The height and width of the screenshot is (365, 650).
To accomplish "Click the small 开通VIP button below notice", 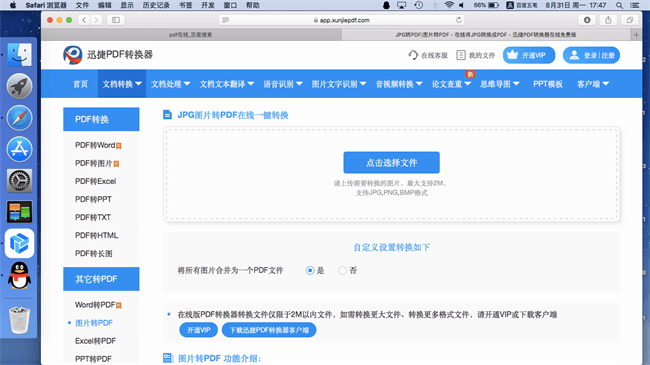I will pyautogui.click(x=199, y=330).
